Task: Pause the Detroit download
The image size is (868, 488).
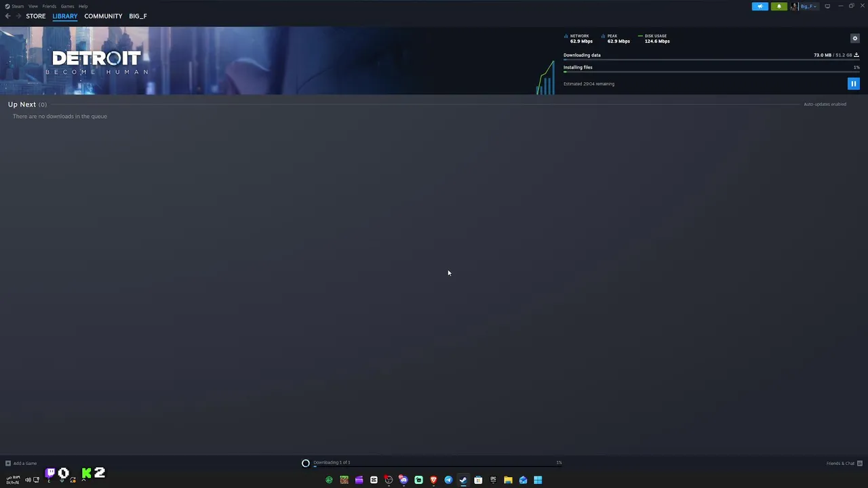Action: (854, 84)
